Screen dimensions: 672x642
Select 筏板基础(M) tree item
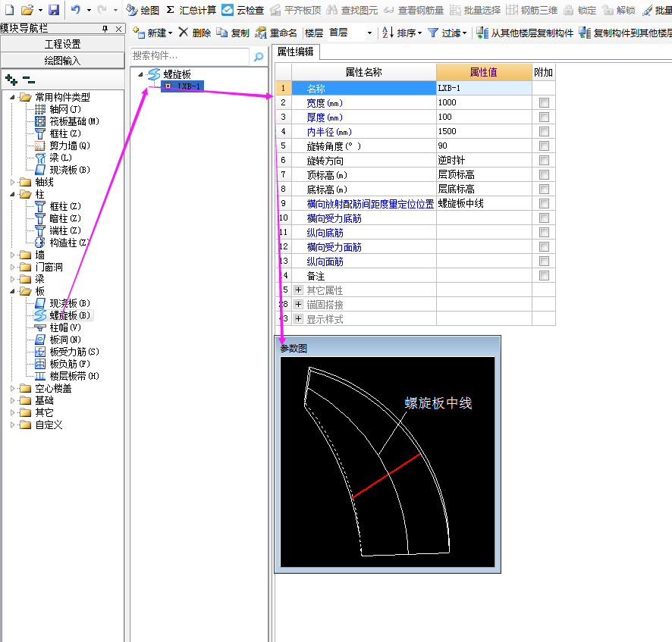tap(68, 121)
